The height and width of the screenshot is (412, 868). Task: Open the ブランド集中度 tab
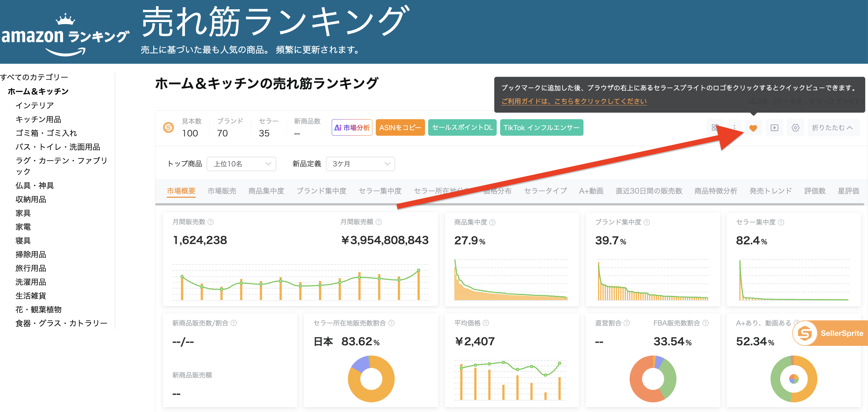321,191
